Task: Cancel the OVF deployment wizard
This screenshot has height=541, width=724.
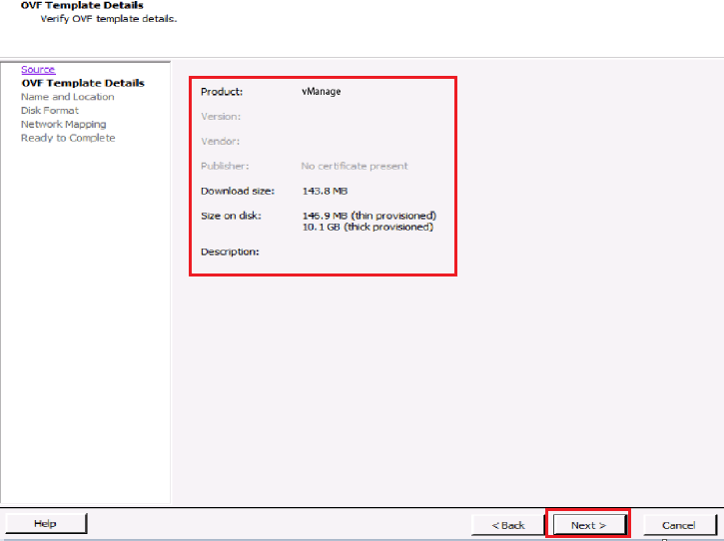Action: click(x=679, y=525)
